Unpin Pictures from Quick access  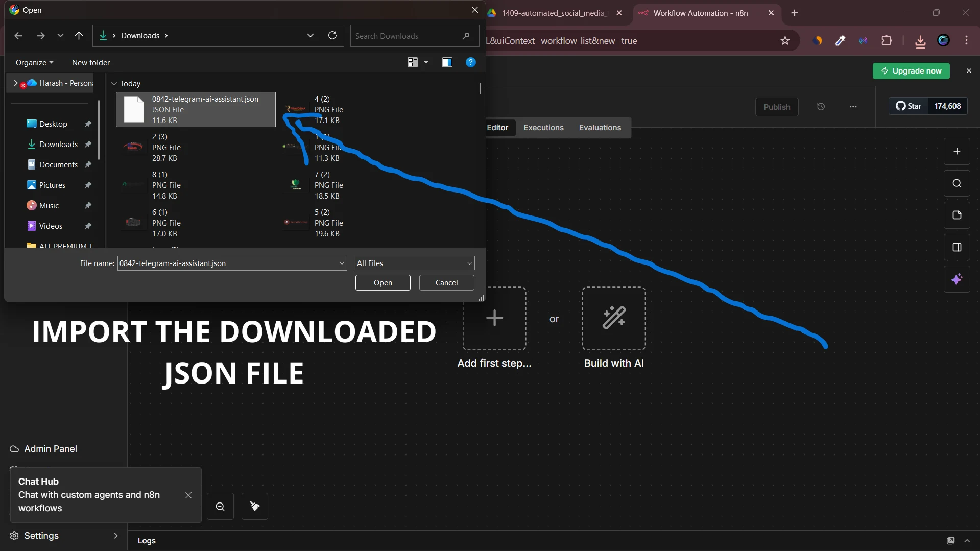(88, 185)
